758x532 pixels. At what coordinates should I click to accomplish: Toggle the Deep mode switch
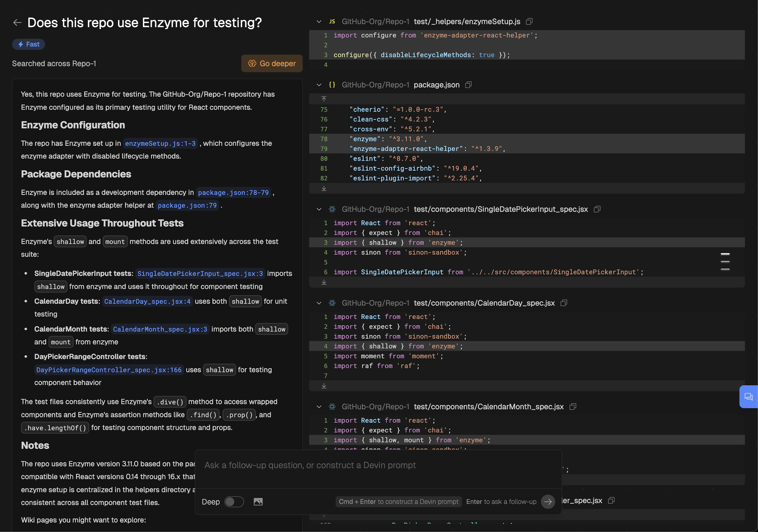tap(234, 502)
